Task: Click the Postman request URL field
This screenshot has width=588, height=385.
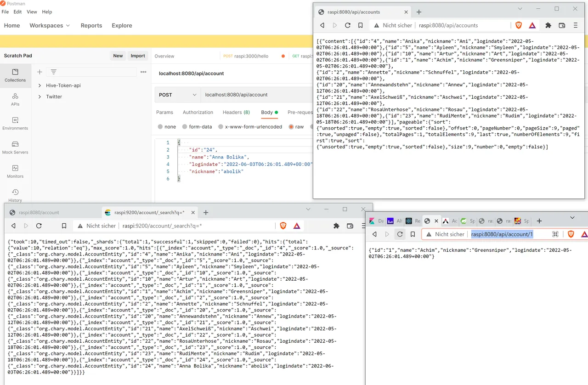Action: coord(256,95)
